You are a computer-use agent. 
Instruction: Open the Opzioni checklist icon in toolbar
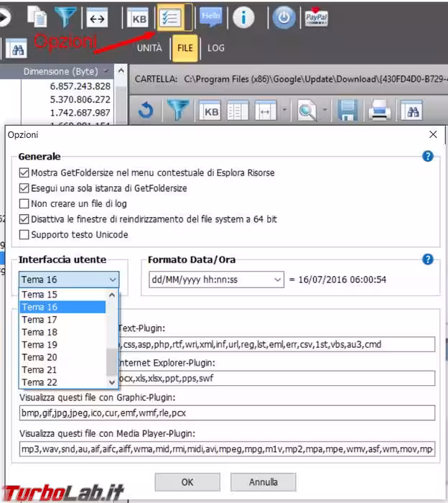[170, 18]
